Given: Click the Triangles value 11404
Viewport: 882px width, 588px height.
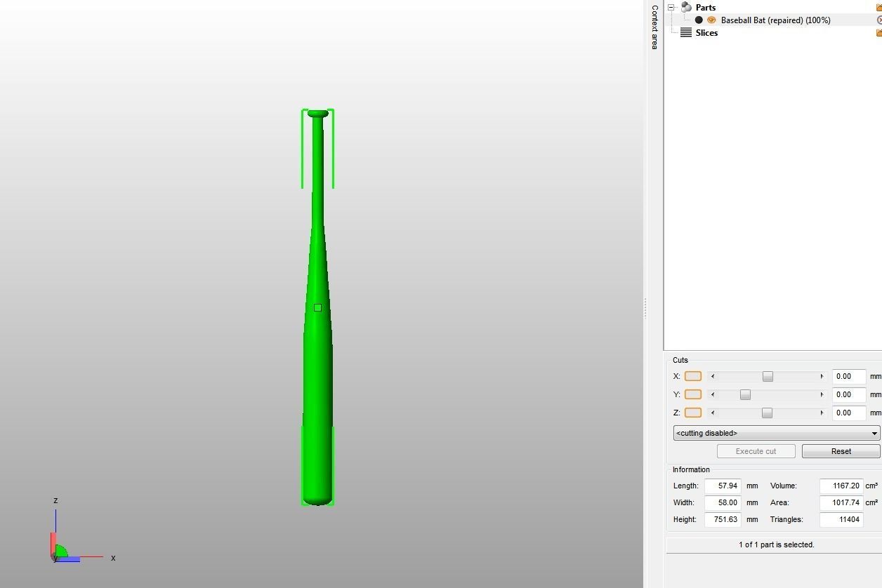Looking at the screenshot, I should click(841, 519).
